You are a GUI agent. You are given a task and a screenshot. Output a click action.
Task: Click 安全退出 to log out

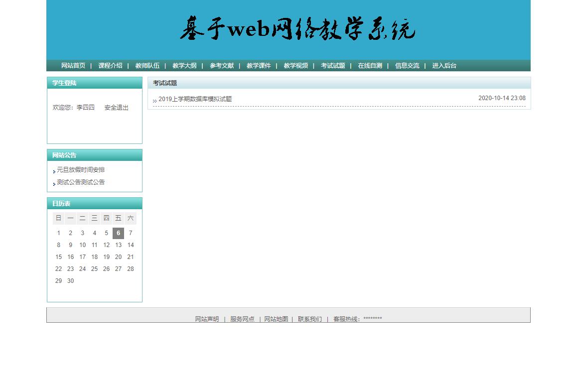click(x=116, y=107)
